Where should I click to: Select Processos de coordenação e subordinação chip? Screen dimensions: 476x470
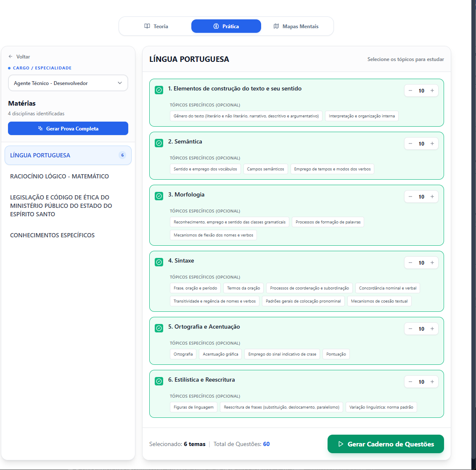[309, 288]
